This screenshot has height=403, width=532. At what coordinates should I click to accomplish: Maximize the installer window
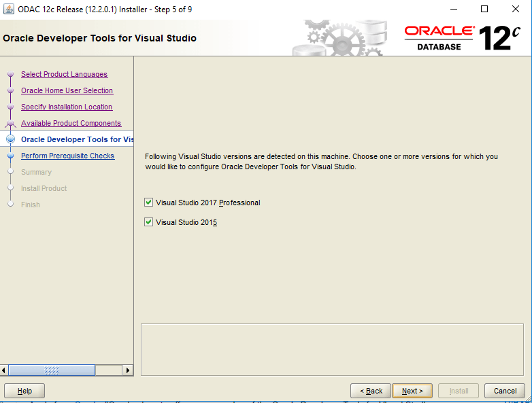(484, 9)
